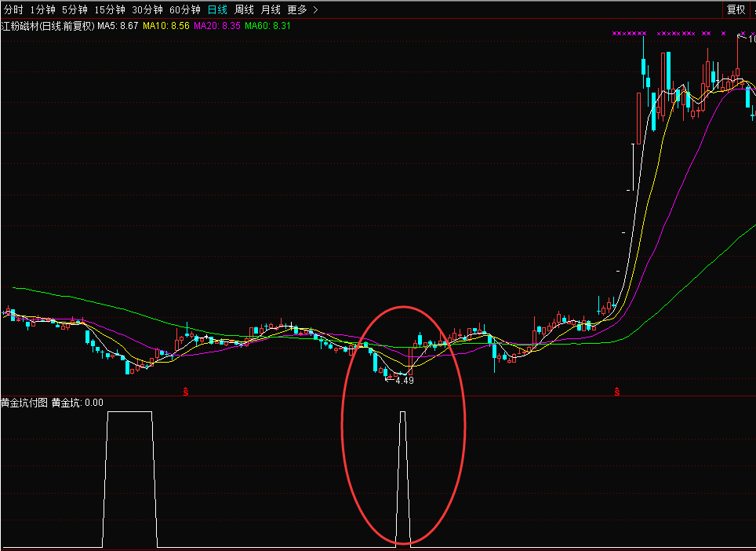This screenshot has height=551, width=756.
Task: Click the stock title 江粉磁材(日线.前复权)
Action: (48, 26)
